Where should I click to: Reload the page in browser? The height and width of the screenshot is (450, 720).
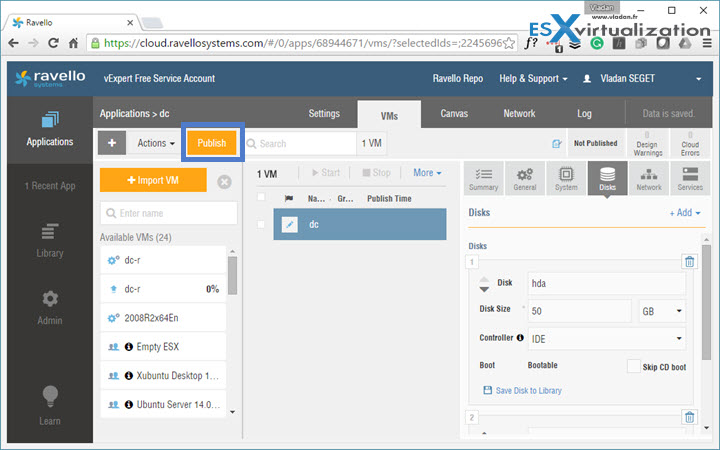[53, 43]
